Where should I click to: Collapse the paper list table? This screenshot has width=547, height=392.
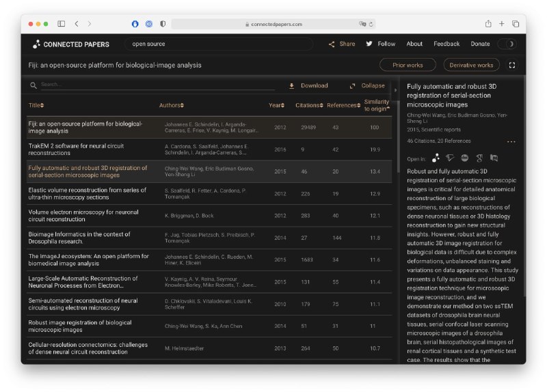(367, 86)
